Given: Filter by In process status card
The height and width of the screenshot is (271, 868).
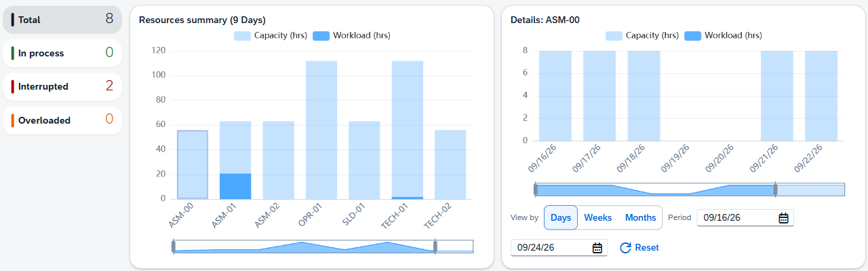Looking at the screenshot, I should point(62,53).
